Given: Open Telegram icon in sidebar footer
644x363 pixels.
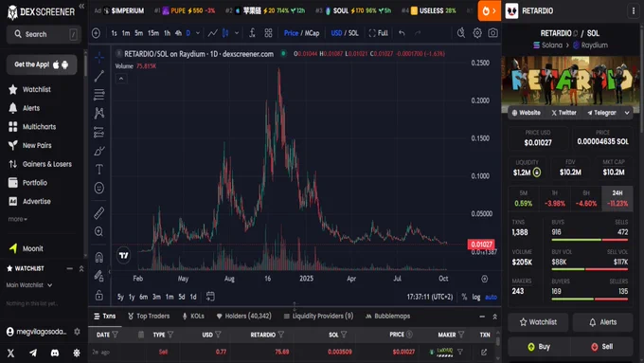Looking at the screenshot, I should click(x=33, y=353).
